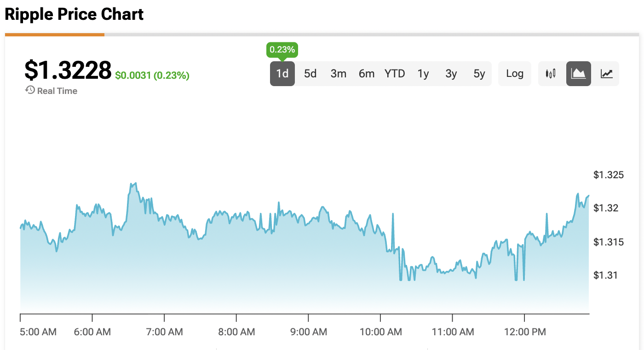Click the $1.325 price axis label

coord(608,175)
